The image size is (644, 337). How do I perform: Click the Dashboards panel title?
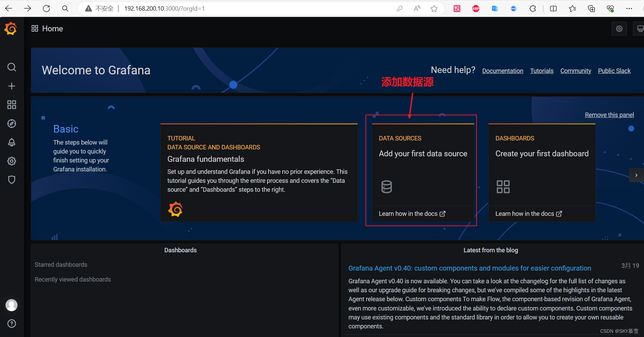[181, 250]
